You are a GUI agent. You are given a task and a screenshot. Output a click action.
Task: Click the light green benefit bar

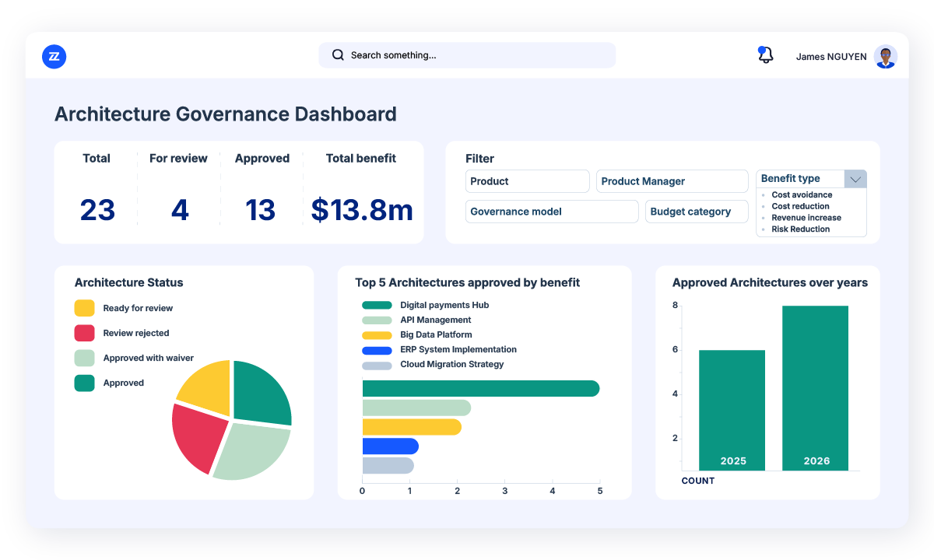click(416, 408)
